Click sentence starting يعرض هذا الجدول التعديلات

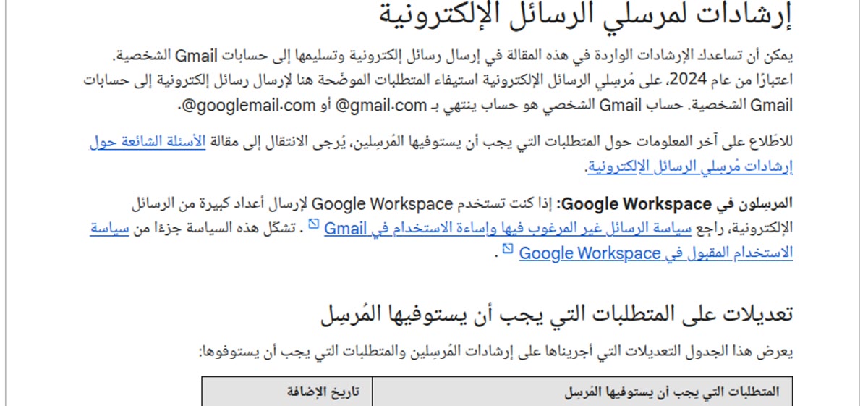point(497,353)
